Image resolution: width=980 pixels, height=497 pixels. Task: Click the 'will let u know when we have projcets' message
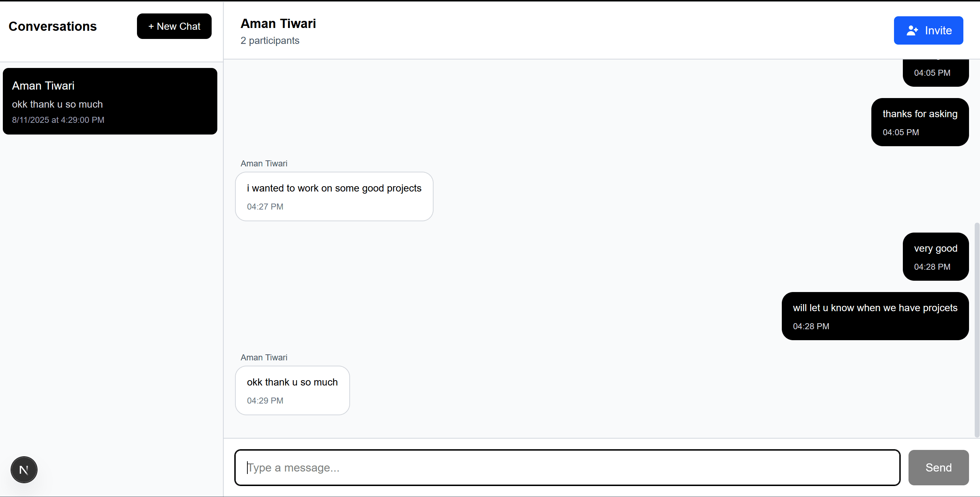875,316
